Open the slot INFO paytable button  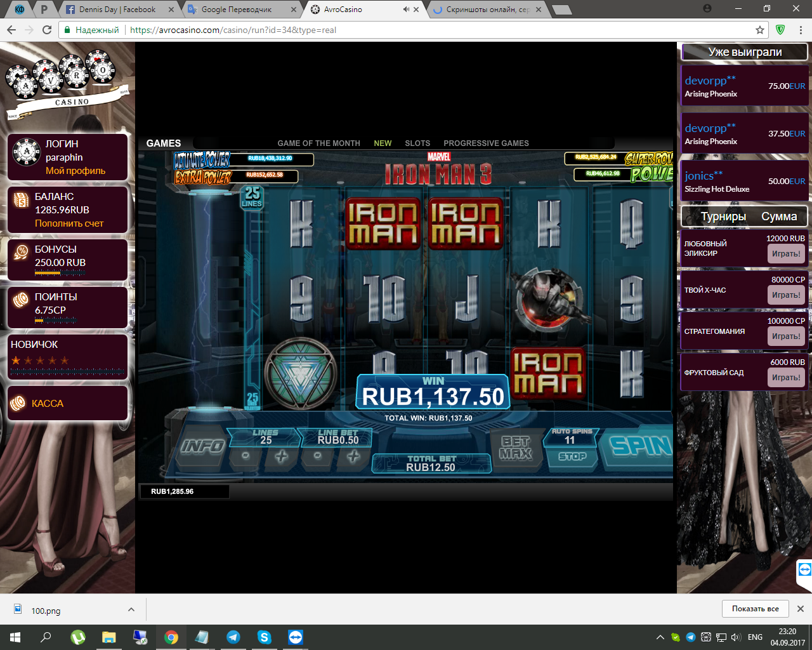point(202,447)
